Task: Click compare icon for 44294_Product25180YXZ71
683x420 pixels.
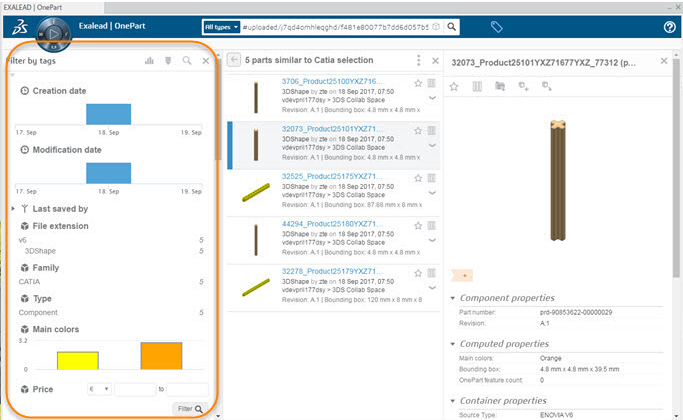Action: pyautogui.click(x=432, y=226)
